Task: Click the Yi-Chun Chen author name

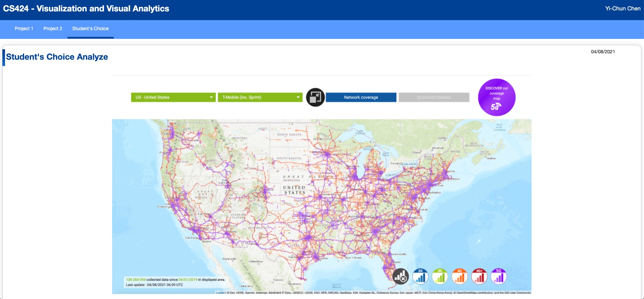Action: pyautogui.click(x=623, y=9)
